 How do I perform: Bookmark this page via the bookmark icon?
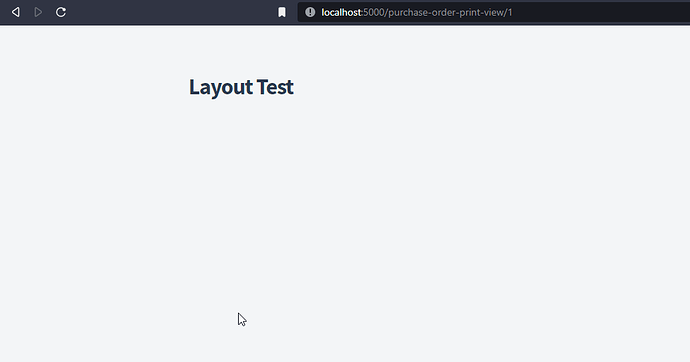click(282, 12)
